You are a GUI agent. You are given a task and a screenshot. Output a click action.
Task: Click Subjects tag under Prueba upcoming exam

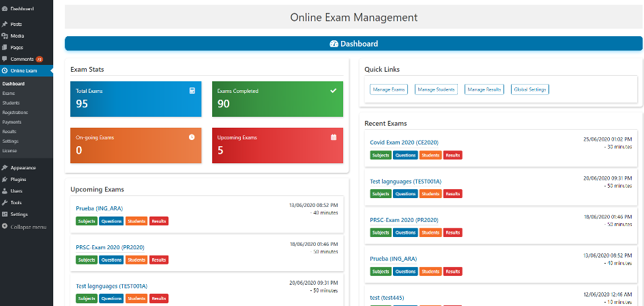pyautogui.click(x=86, y=221)
